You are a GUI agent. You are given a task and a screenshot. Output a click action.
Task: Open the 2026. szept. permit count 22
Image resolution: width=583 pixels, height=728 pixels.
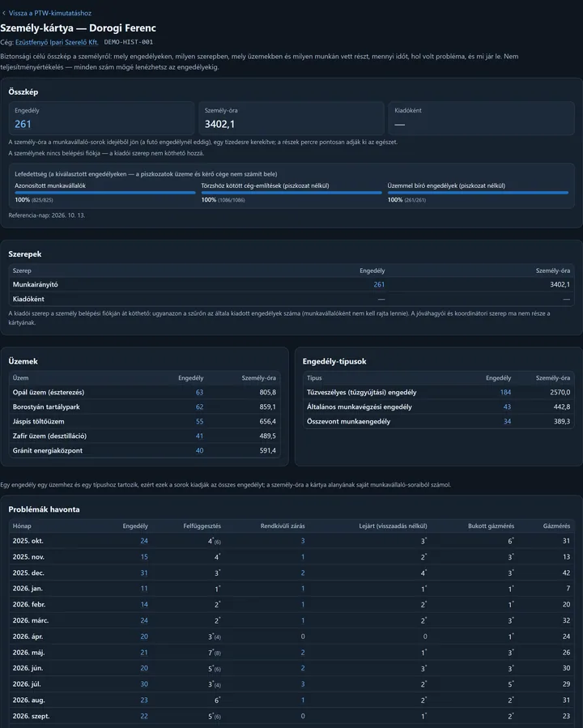coord(144,716)
